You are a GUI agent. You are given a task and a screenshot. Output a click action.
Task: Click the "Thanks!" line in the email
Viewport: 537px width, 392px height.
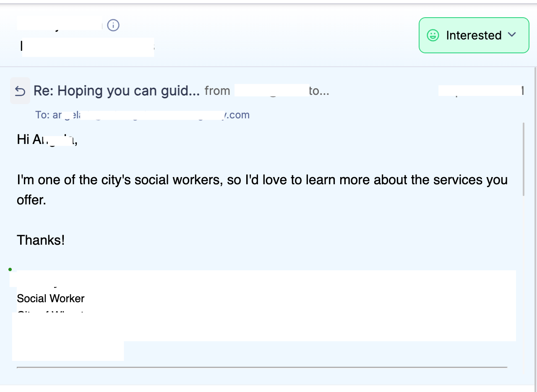[41, 240]
